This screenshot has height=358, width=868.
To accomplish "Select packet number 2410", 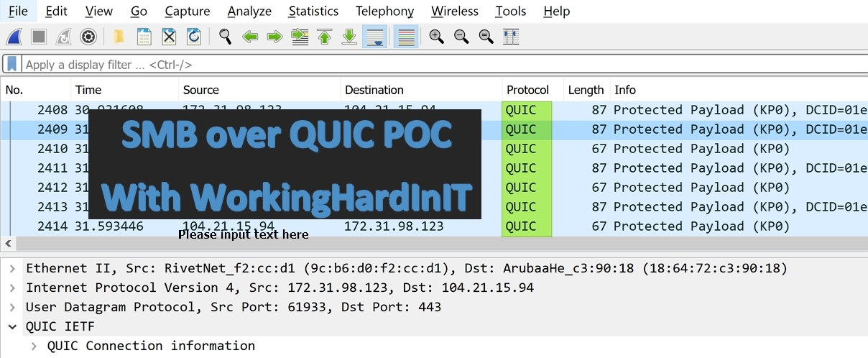I will [x=434, y=149].
